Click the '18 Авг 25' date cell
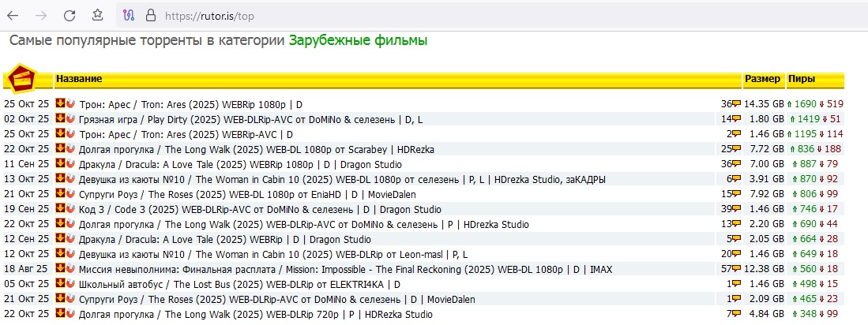Viewport: 868px width, 325px height. tap(27, 269)
